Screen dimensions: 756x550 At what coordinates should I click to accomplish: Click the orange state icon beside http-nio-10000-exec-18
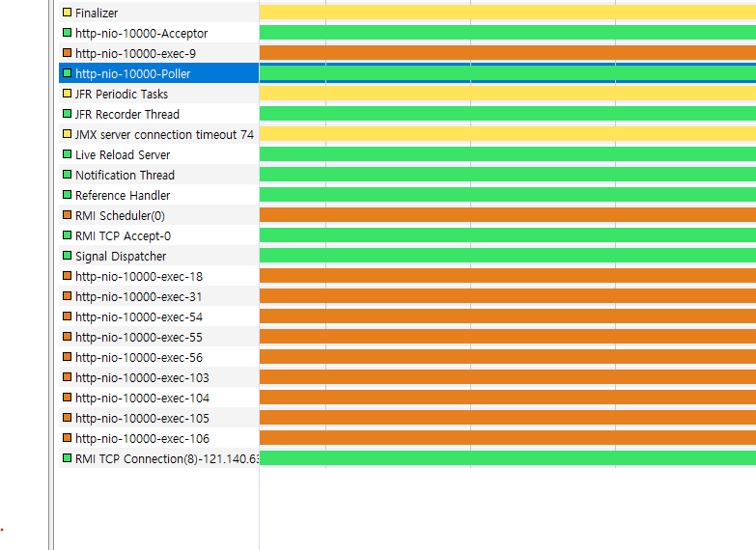pyautogui.click(x=67, y=275)
